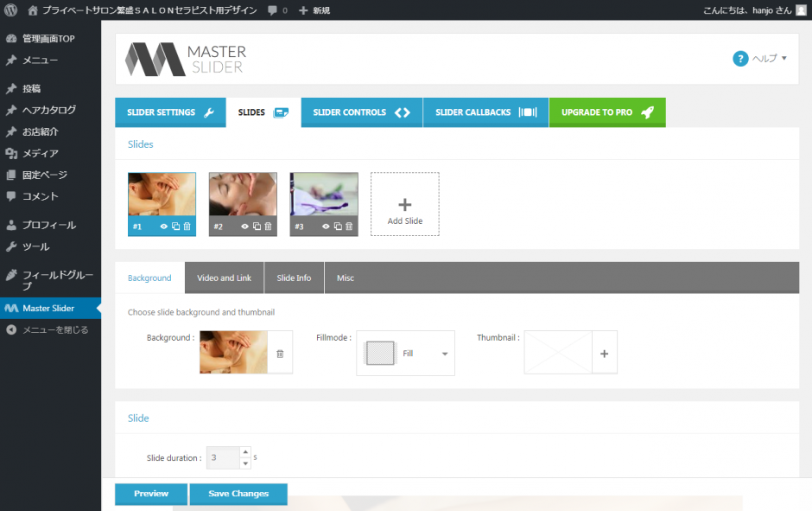Image resolution: width=812 pixels, height=511 pixels.
Task: Click the Preview button
Action: tap(151, 494)
